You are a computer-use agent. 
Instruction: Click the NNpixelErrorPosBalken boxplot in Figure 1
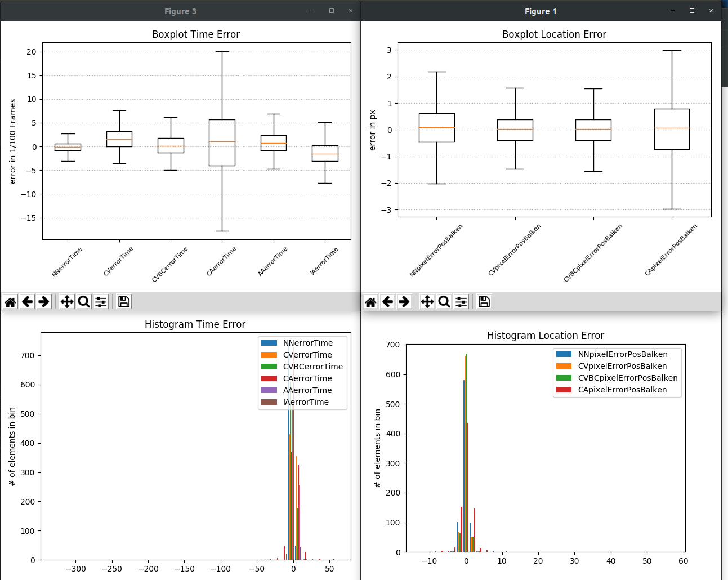tap(437, 128)
